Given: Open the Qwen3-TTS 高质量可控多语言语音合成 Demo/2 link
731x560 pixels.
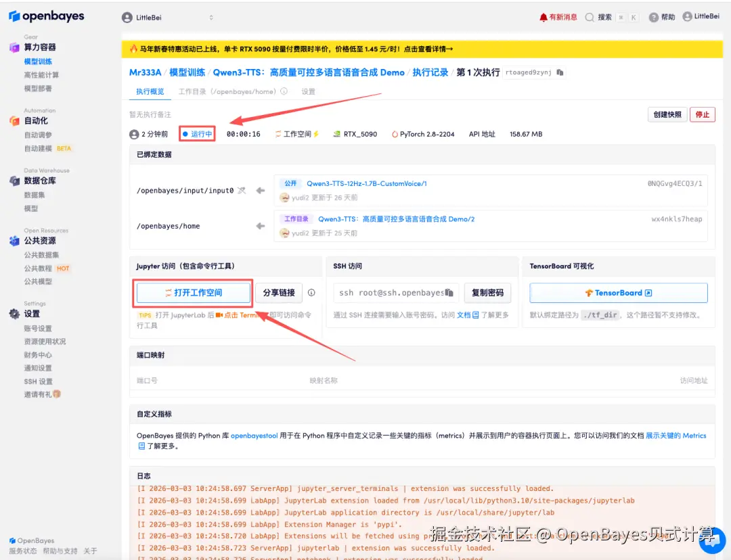Looking at the screenshot, I should [x=396, y=219].
